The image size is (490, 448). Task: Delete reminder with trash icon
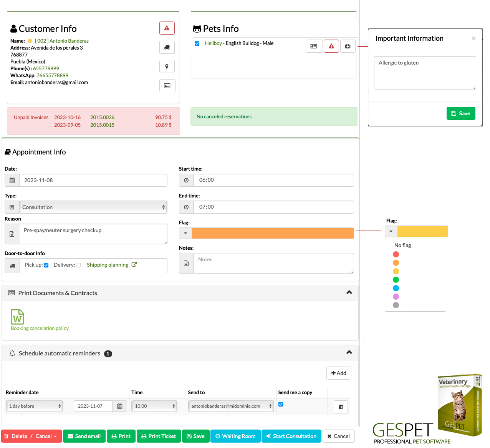[x=341, y=407]
